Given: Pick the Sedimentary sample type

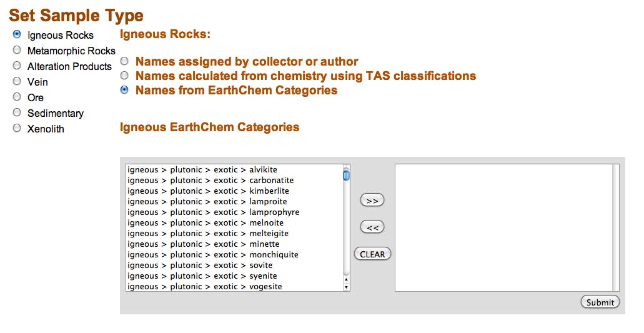Looking at the screenshot, I should tap(17, 112).
